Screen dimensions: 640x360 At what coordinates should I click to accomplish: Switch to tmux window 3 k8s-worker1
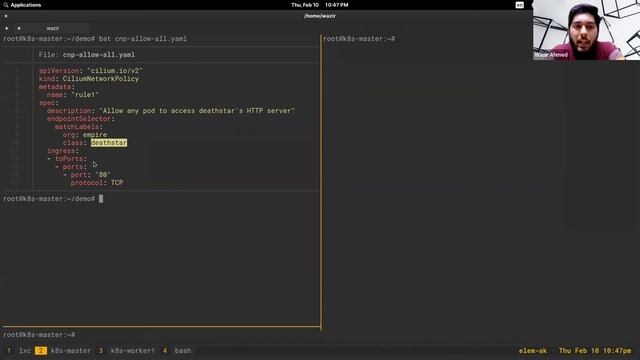point(127,351)
